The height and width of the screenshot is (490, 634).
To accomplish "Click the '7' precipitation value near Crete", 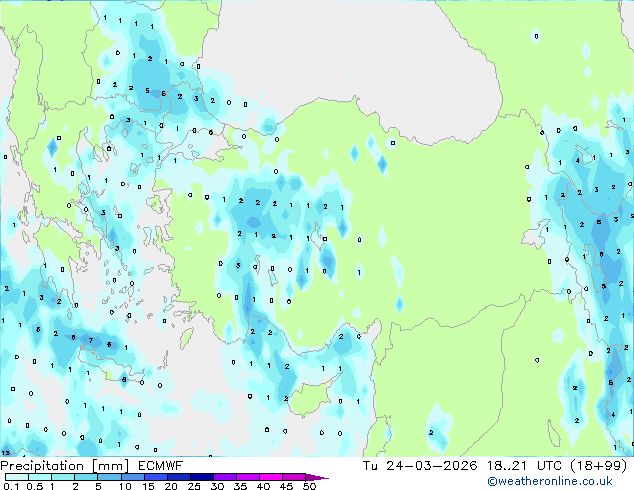I will 91,340.
